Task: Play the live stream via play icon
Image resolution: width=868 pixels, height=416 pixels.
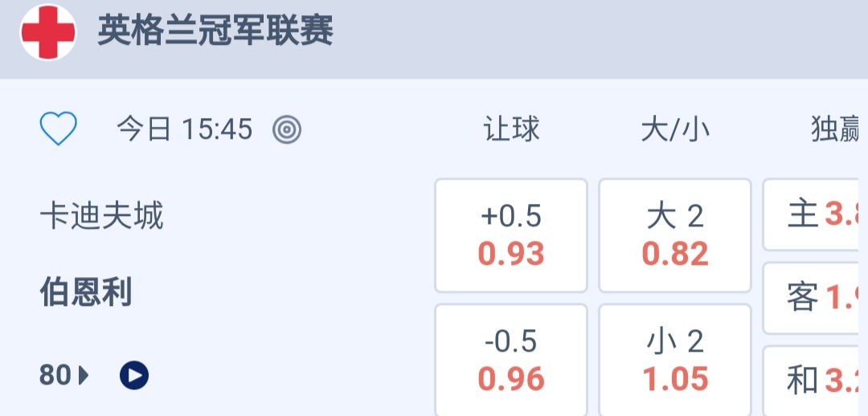Action: point(134,375)
